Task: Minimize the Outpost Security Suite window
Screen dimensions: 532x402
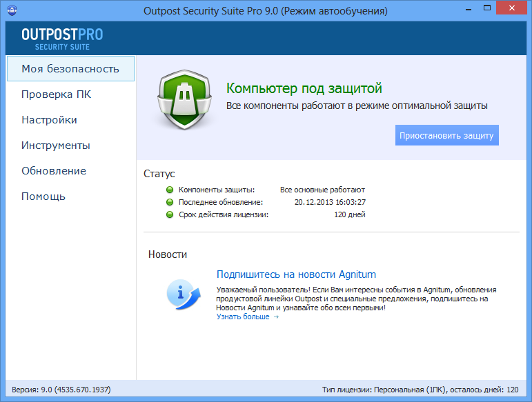Action: [x=469, y=8]
